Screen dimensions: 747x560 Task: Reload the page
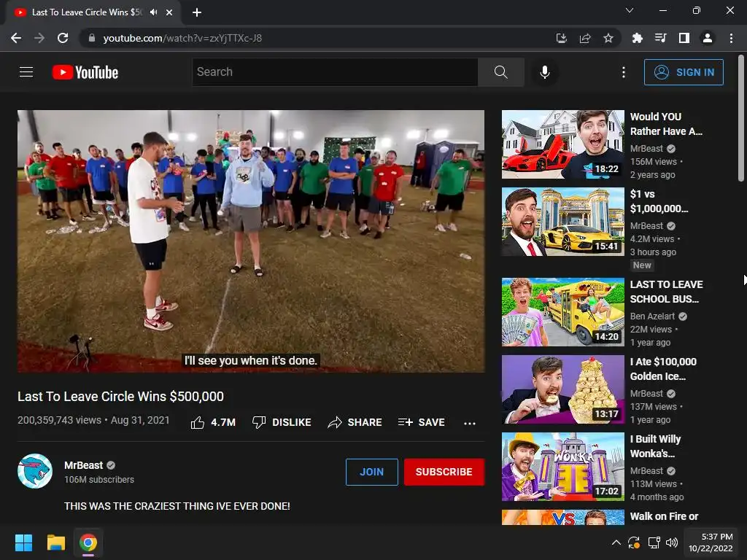tap(63, 38)
